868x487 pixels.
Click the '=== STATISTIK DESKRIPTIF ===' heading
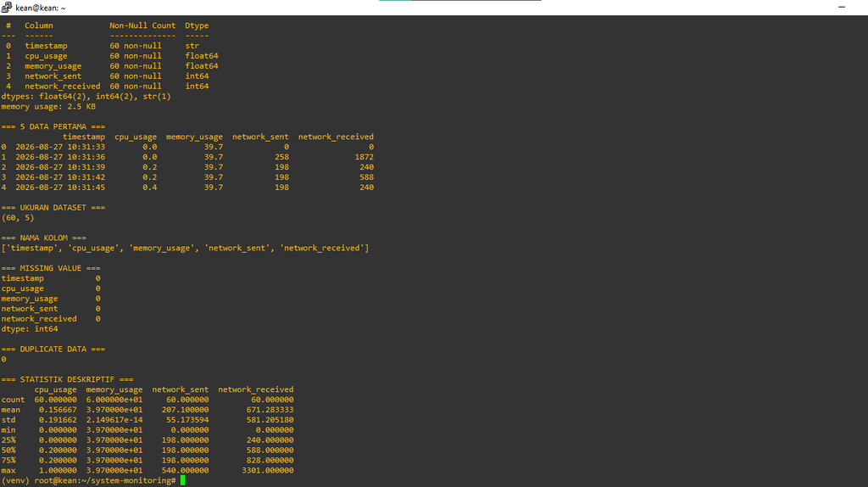(x=67, y=379)
